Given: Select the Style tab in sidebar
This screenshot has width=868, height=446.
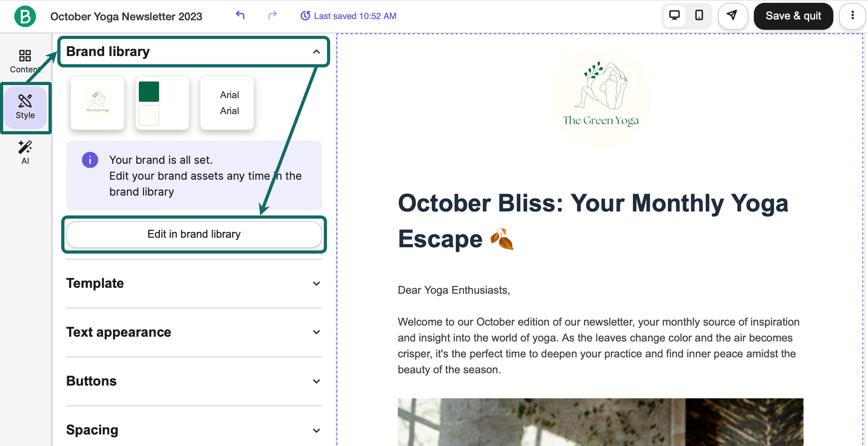Looking at the screenshot, I should (x=25, y=107).
